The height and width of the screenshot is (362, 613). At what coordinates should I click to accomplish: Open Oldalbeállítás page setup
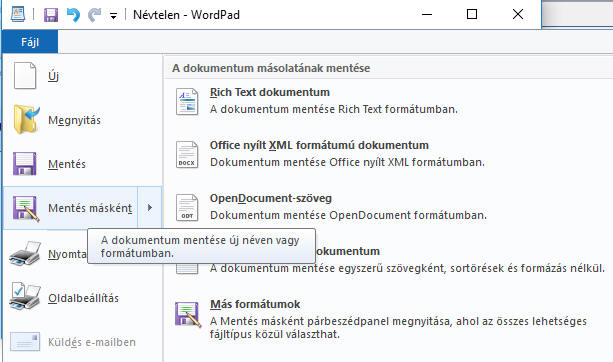[x=82, y=298]
